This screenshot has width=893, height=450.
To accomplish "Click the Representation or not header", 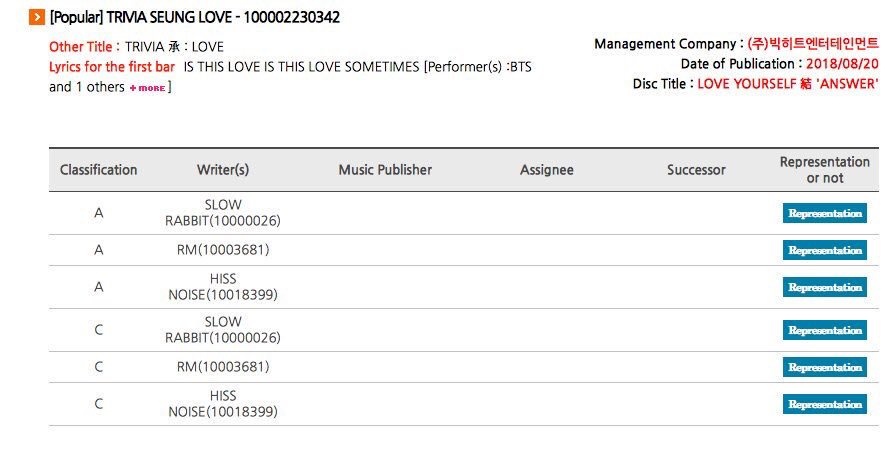I will pos(824,170).
